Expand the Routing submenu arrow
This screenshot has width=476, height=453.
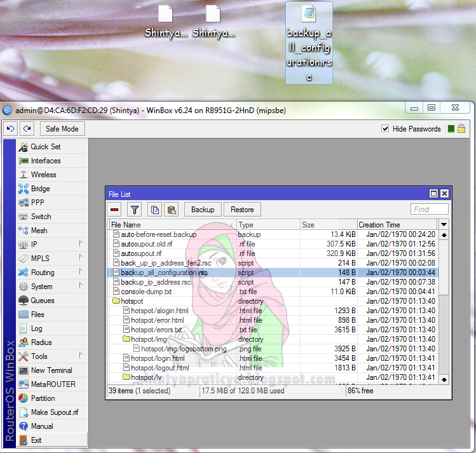[81, 271]
